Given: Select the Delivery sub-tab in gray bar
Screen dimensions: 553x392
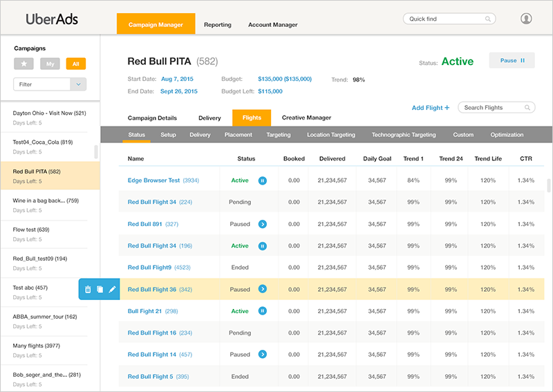Looking at the screenshot, I should click(200, 135).
